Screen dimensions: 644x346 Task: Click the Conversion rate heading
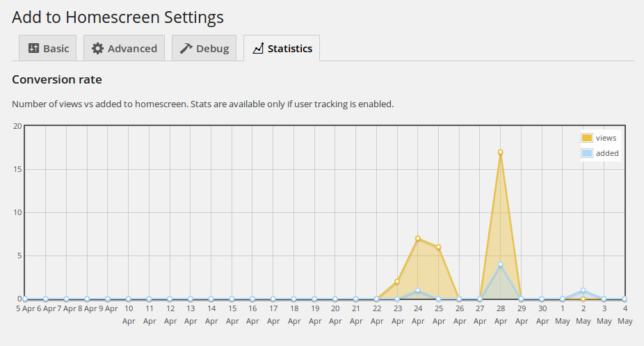tap(57, 79)
